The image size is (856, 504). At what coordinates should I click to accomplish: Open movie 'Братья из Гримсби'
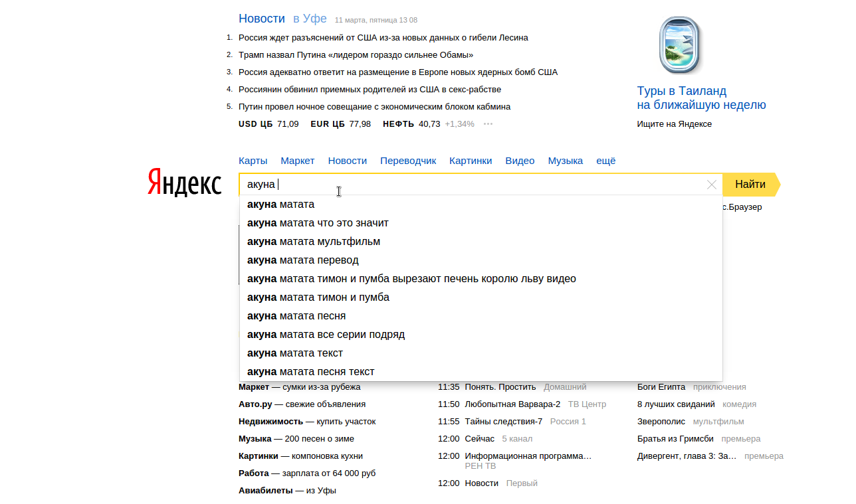coord(675,439)
